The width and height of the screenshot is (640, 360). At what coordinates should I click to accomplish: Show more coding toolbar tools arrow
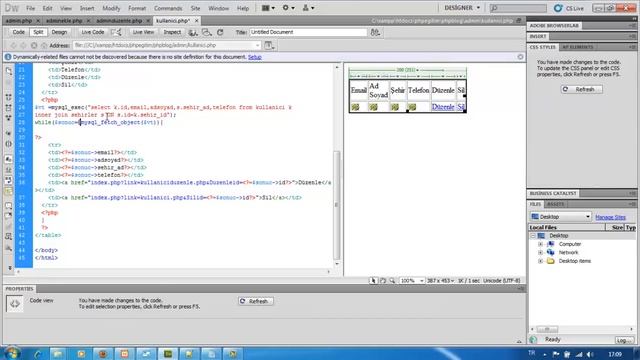pos(10,268)
